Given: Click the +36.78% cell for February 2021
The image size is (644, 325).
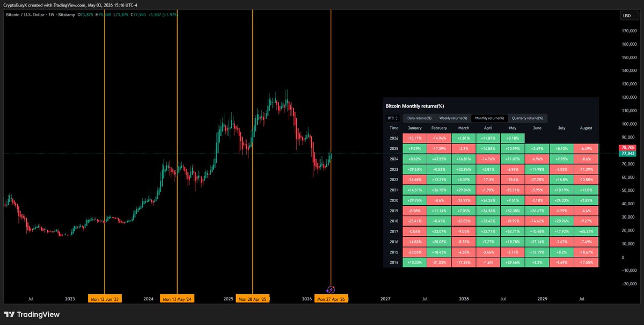Looking at the screenshot, I should coord(439,190).
